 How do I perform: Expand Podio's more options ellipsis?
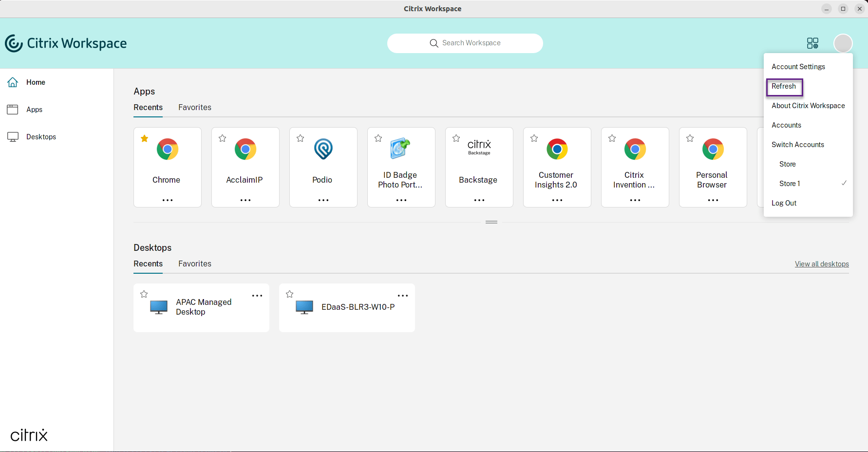323,200
